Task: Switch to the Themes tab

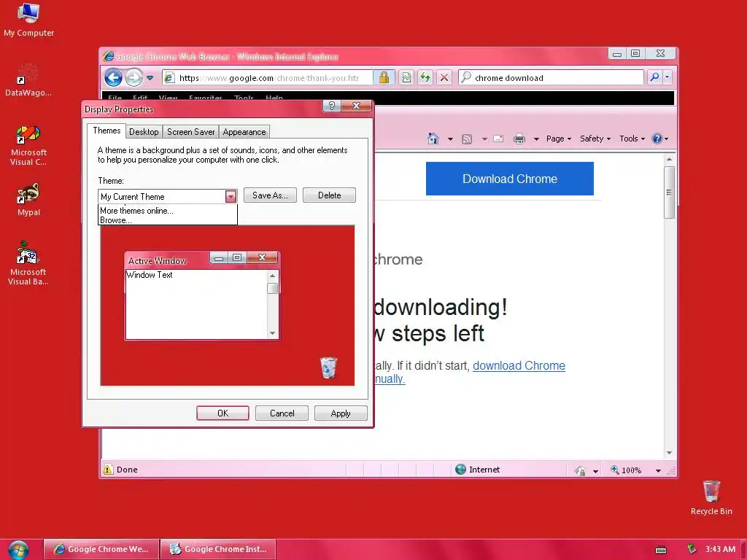Action: coord(107,131)
